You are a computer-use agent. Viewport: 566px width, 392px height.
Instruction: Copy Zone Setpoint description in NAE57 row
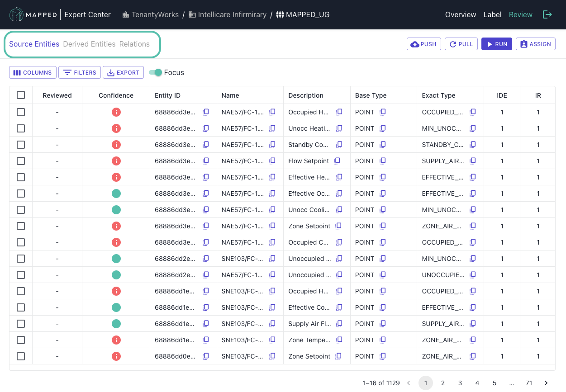point(338,226)
